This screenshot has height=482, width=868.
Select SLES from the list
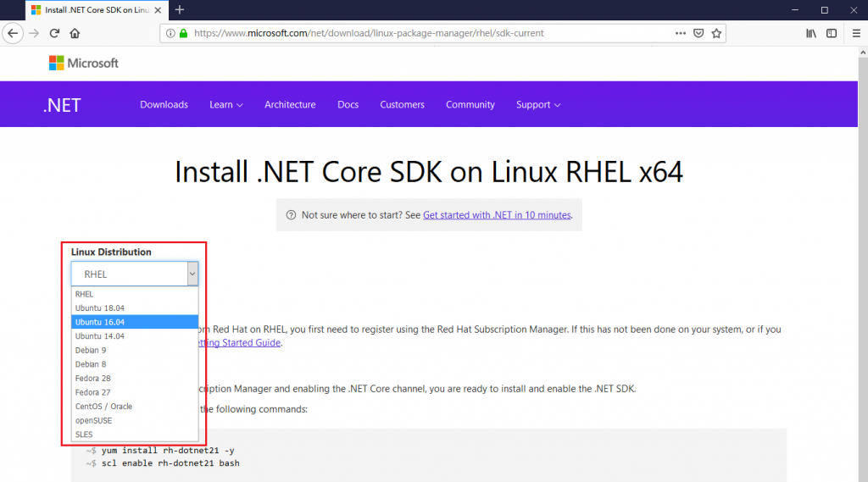(135, 435)
